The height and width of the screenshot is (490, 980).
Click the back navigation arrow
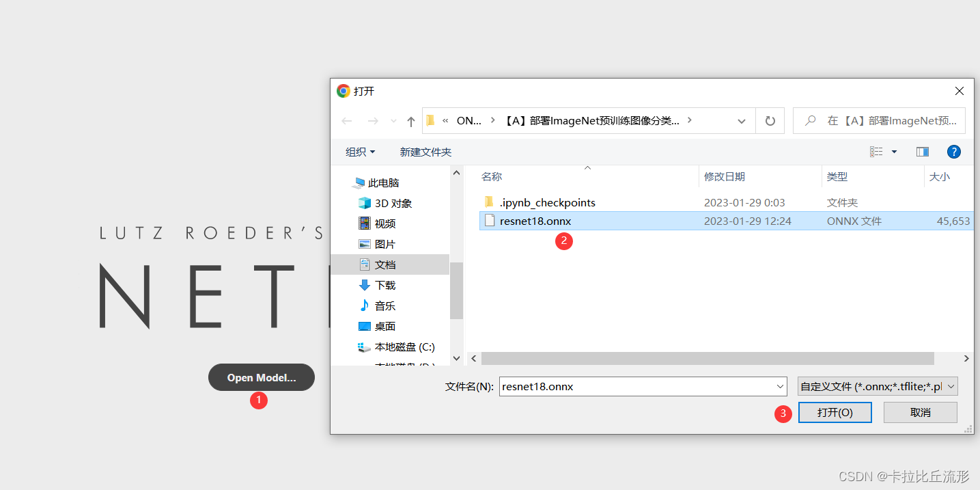pos(347,121)
